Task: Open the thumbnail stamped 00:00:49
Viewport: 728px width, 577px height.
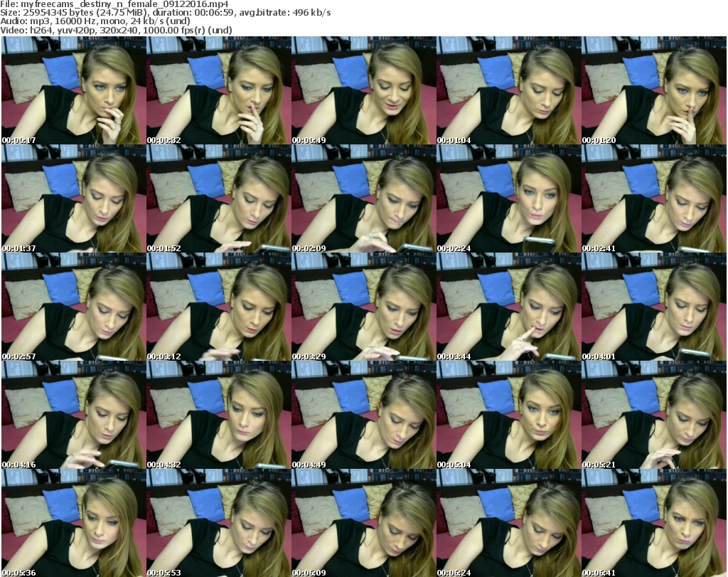Action: [x=363, y=90]
